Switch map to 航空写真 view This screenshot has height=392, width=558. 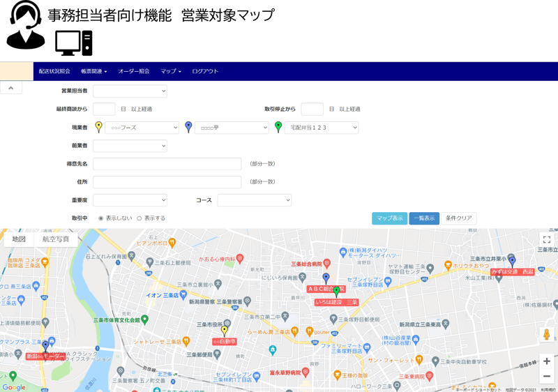56,239
